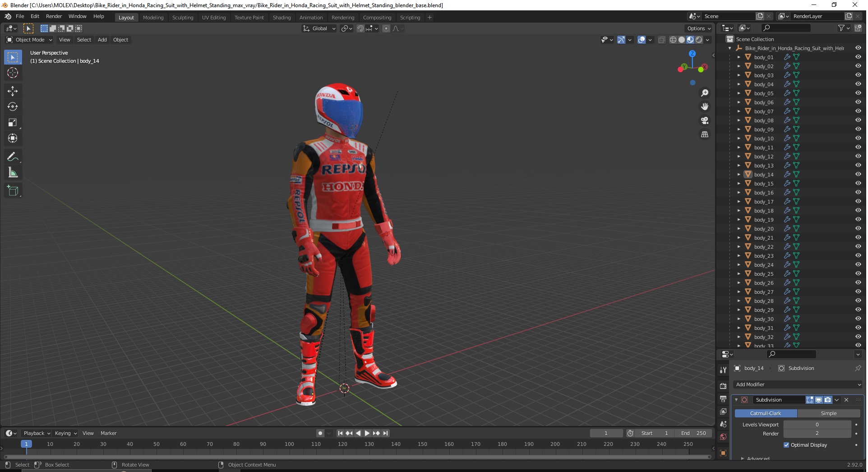The image size is (868, 472).
Task: Open the Playback dropdown in timeline
Action: point(37,433)
